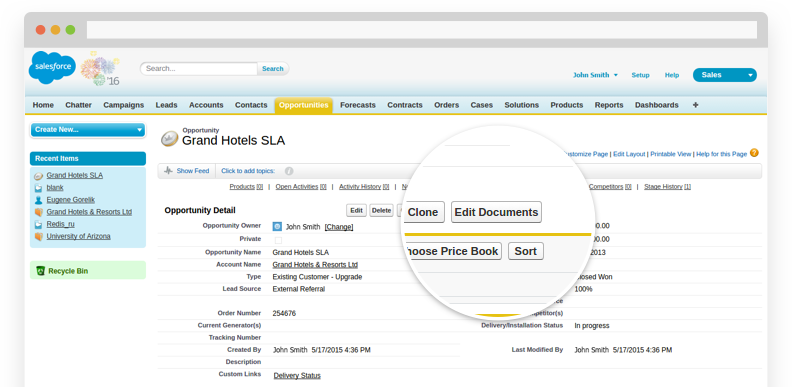The width and height of the screenshot is (792, 387).
Task: Open the Create New dropdown
Action: (88, 130)
